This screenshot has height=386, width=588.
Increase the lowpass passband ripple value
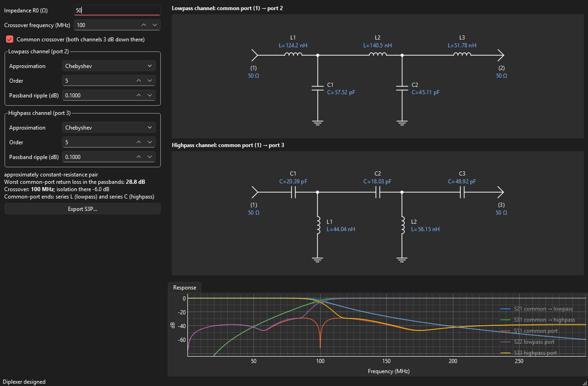(139, 96)
